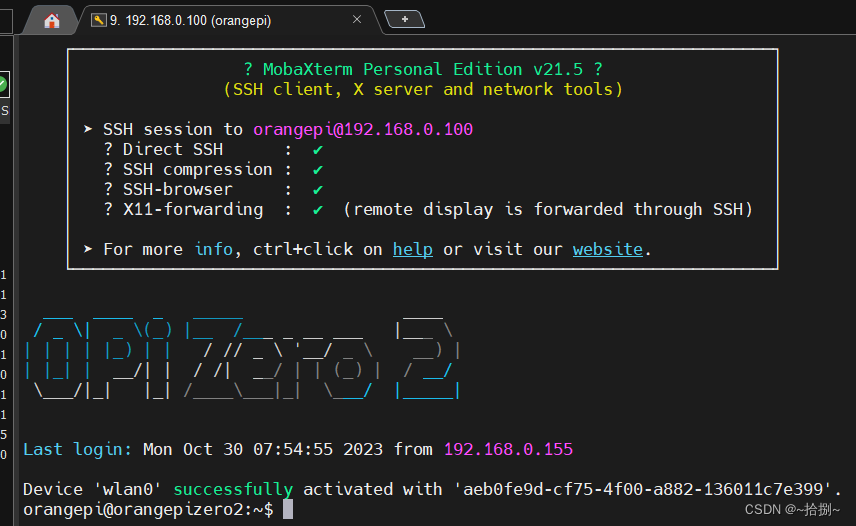Click the last login IP 192.168.0.155
Screen dimensions: 856x526
click(x=508, y=449)
